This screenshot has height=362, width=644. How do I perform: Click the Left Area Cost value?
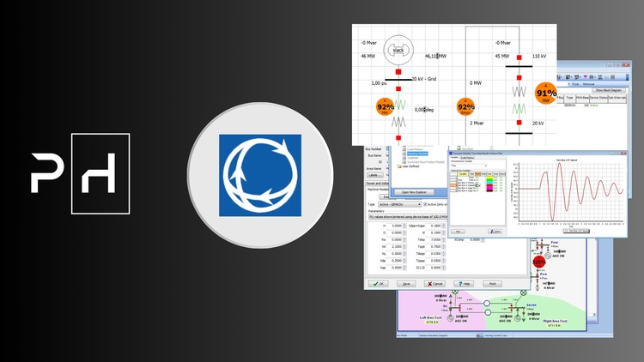point(432,323)
